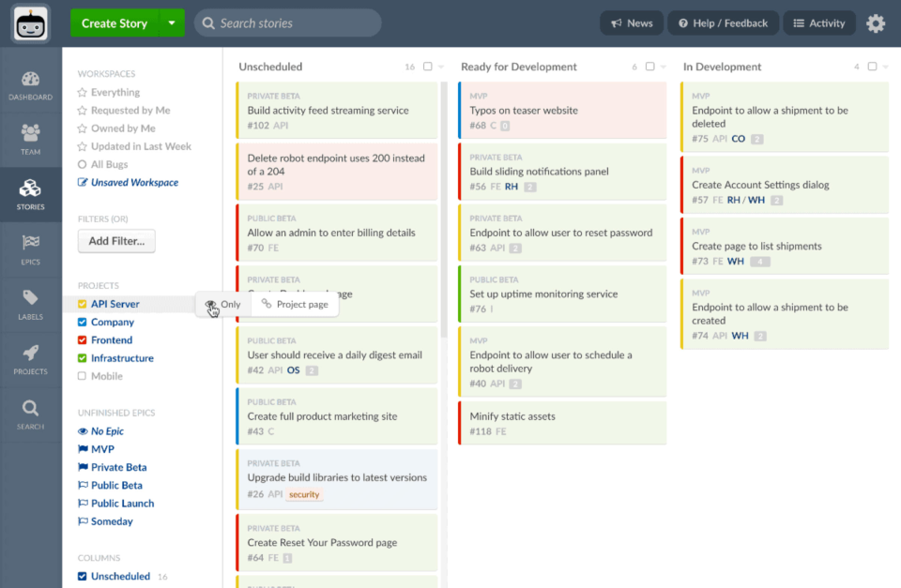
Task: Click the flag icon beside MVP epic
Action: (83, 449)
